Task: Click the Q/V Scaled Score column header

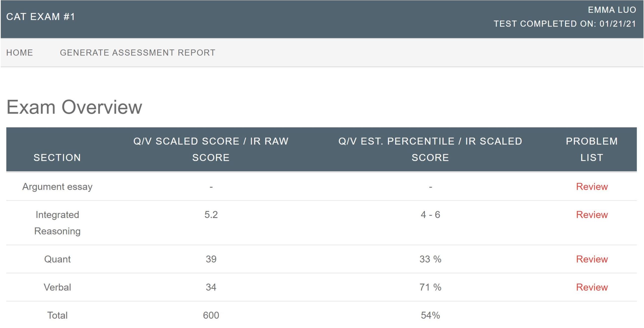Action: (211, 149)
